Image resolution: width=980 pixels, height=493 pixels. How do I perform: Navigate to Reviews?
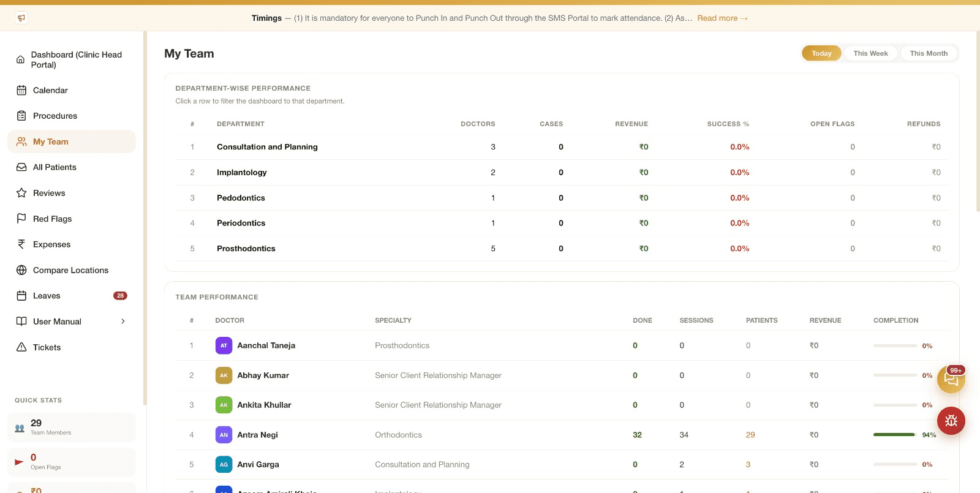coord(72,193)
